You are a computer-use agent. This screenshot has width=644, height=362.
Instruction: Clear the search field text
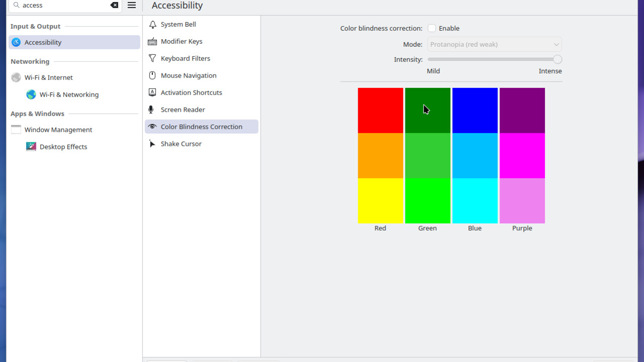[114, 5]
